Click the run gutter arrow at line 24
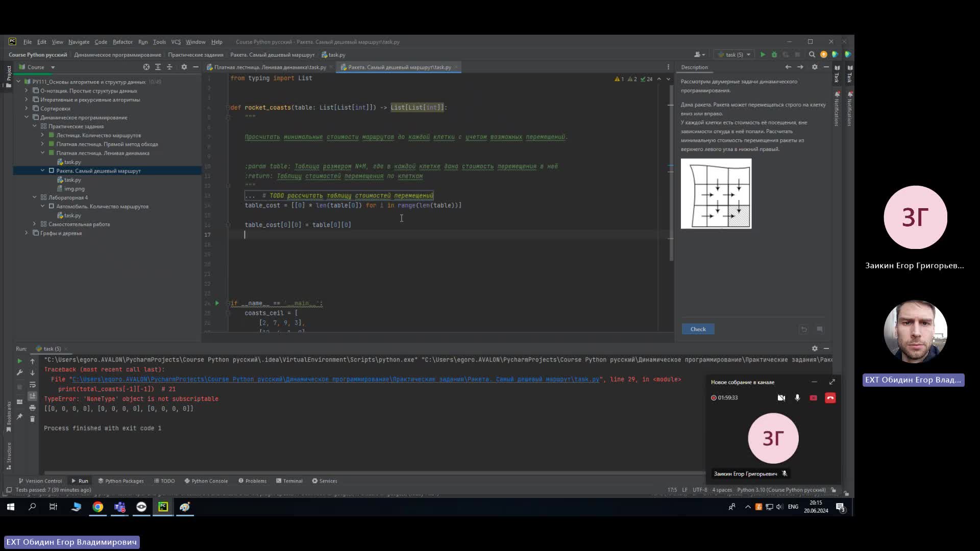The height and width of the screenshot is (551, 980). pyautogui.click(x=217, y=303)
